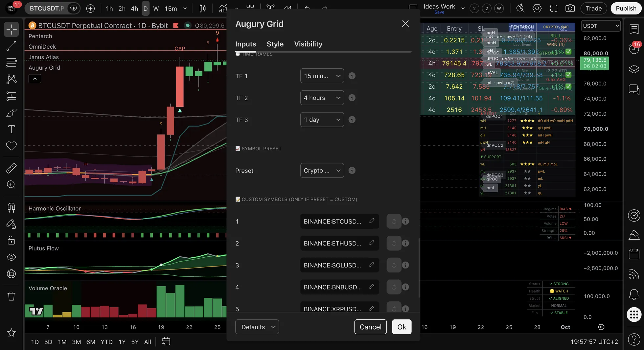The image size is (644, 350).
Task: Open the zoom in tool
Action: [11, 184]
